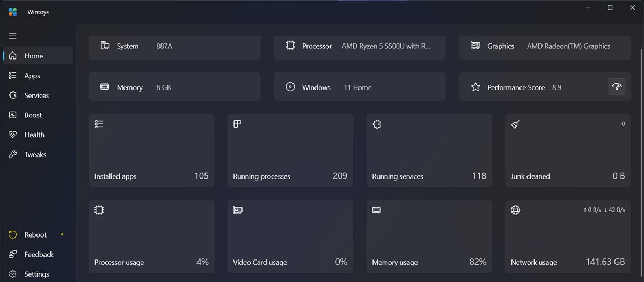Click the Reboot button
644x282 pixels.
click(x=35, y=235)
